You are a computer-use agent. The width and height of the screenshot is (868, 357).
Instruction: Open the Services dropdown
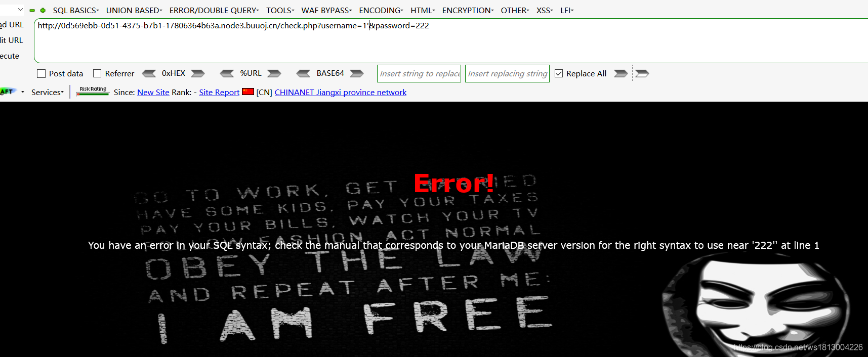click(47, 92)
